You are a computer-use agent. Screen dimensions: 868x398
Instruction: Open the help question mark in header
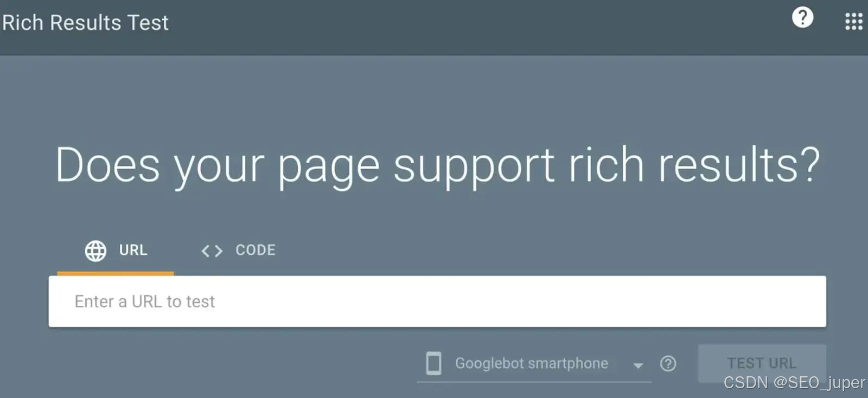tap(802, 17)
